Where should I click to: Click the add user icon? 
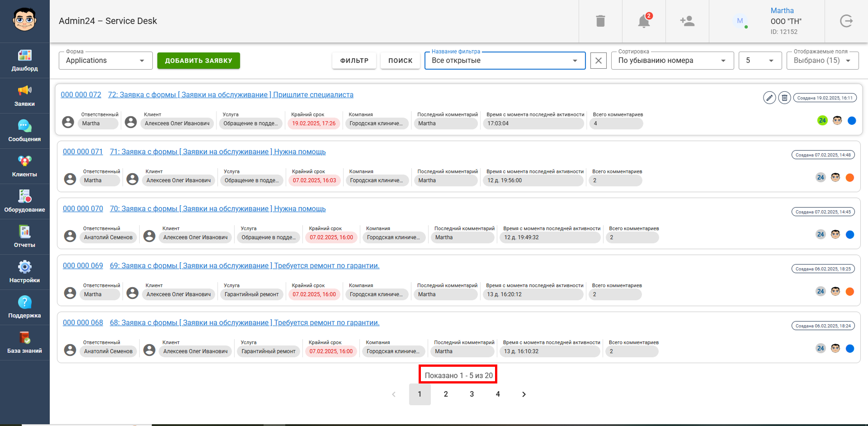[687, 21]
